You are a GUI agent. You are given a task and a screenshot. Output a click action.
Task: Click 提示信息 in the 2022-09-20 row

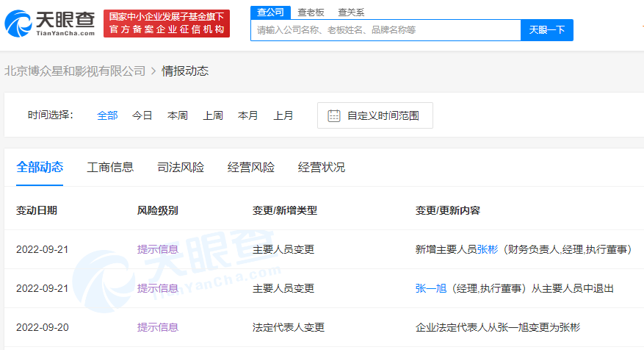pos(157,327)
